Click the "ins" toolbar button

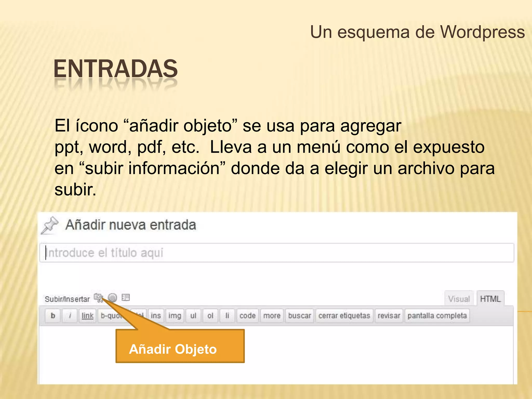[x=156, y=316]
